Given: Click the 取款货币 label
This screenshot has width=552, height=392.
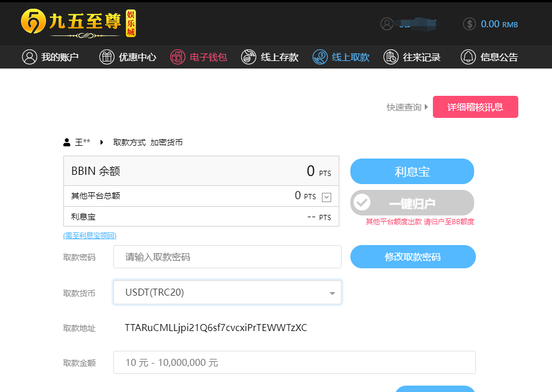Looking at the screenshot, I should (x=79, y=293).
